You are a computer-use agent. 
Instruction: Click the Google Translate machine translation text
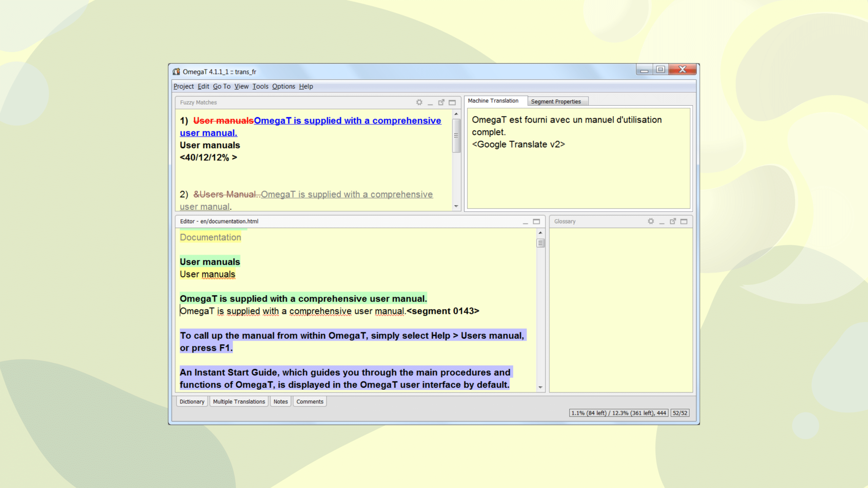coord(567,132)
